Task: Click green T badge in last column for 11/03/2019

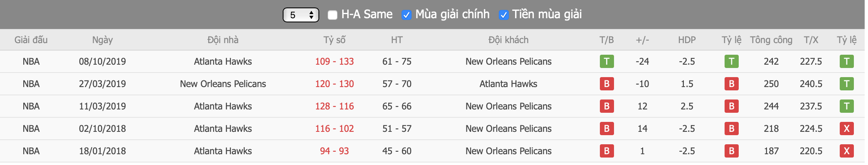Action: tap(846, 106)
